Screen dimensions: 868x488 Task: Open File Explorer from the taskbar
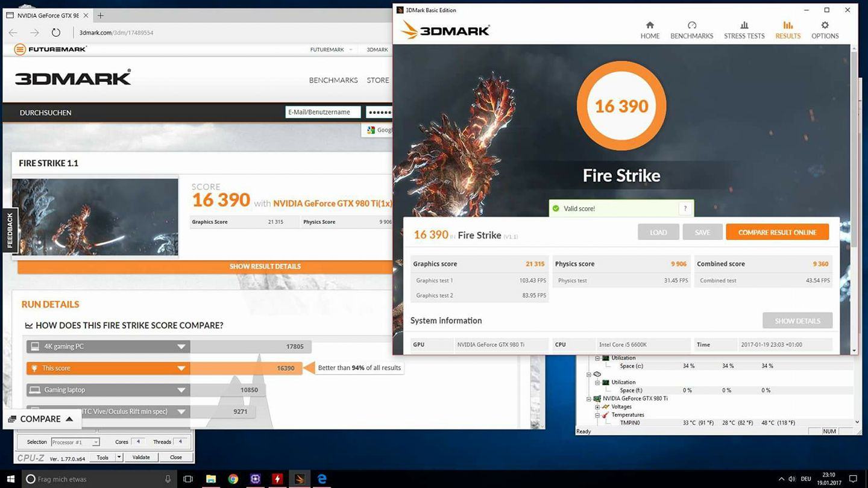[211, 479]
